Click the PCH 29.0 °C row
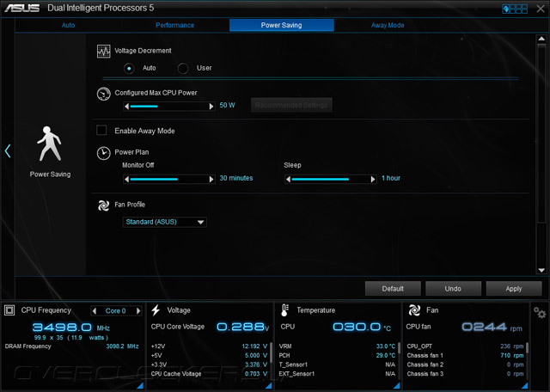The width and height of the screenshot is (550, 392). [x=337, y=356]
